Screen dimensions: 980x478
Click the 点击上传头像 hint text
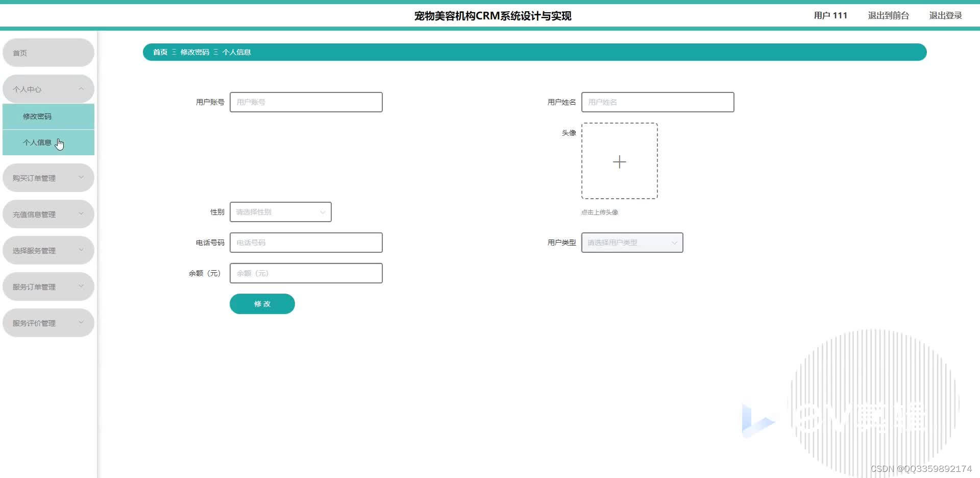coord(600,212)
